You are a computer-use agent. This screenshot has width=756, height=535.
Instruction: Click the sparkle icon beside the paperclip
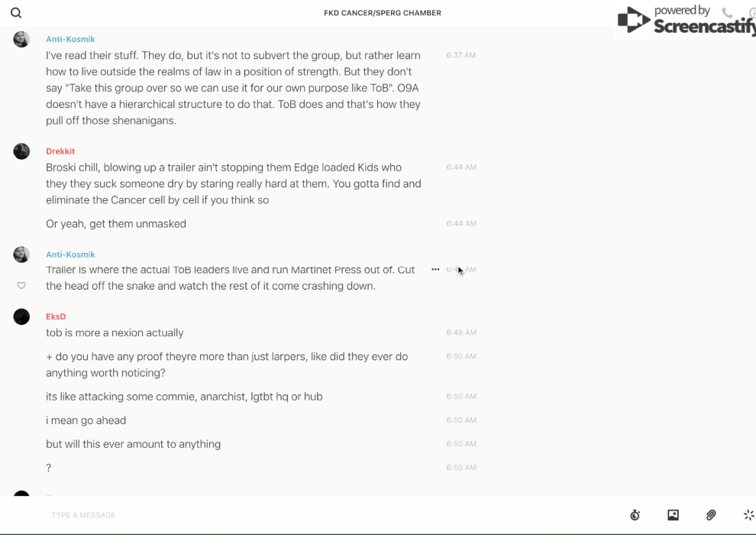point(748,515)
